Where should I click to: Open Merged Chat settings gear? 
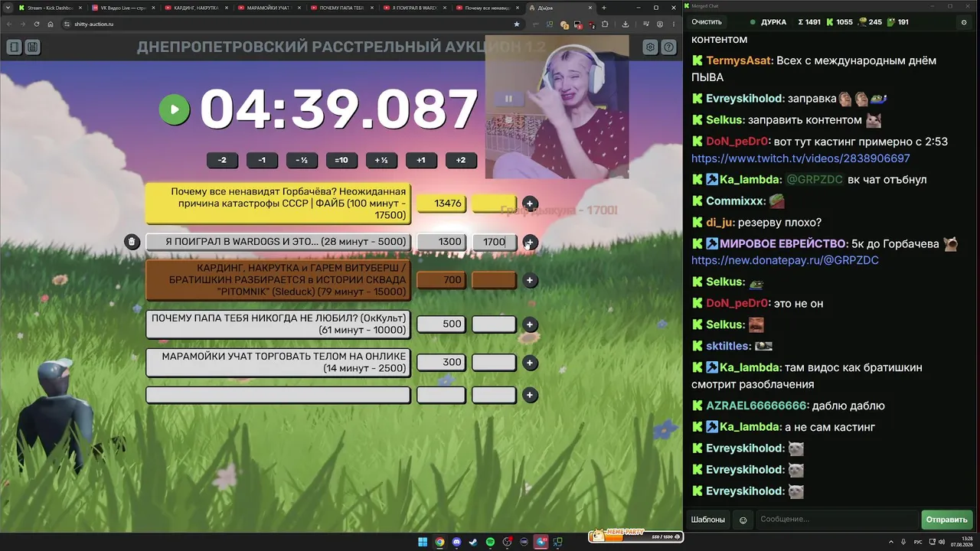pyautogui.click(x=964, y=22)
